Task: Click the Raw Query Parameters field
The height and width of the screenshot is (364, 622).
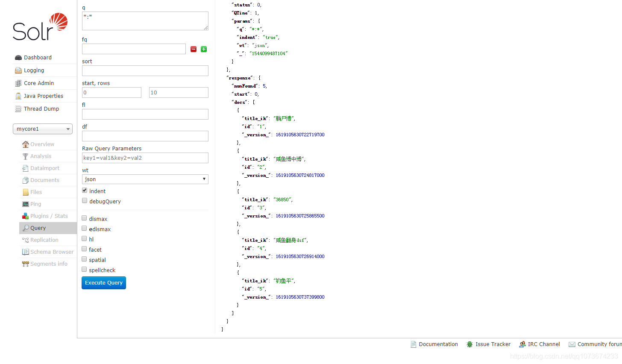Action: [x=145, y=158]
